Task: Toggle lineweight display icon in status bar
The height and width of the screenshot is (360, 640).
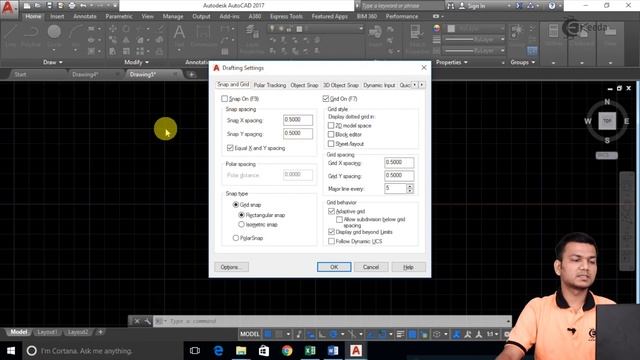Action: coord(400,334)
